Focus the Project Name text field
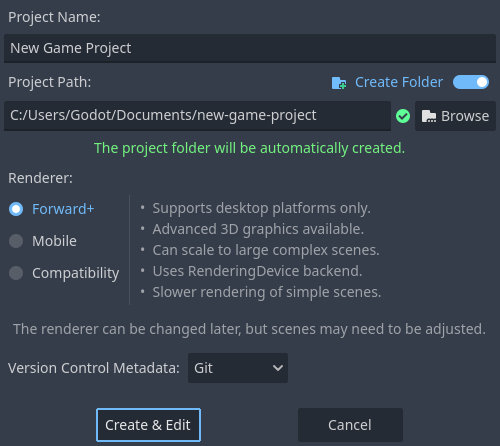Image resolution: width=500 pixels, height=446 pixels. tap(250, 48)
